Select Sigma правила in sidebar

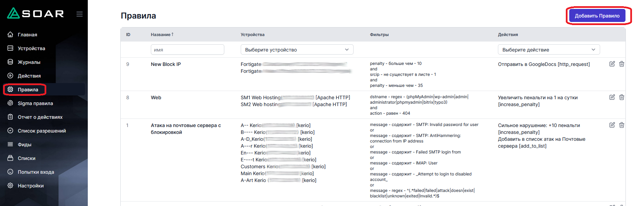pyautogui.click(x=35, y=103)
